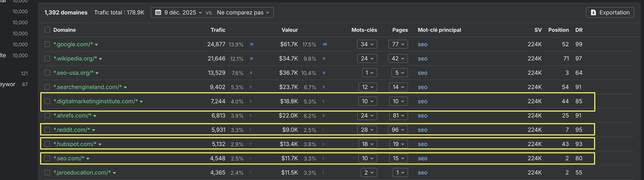Open the *.seo.com/* domain link
The height and width of the screenshot is (180, 644).
(x=69, y=158)
